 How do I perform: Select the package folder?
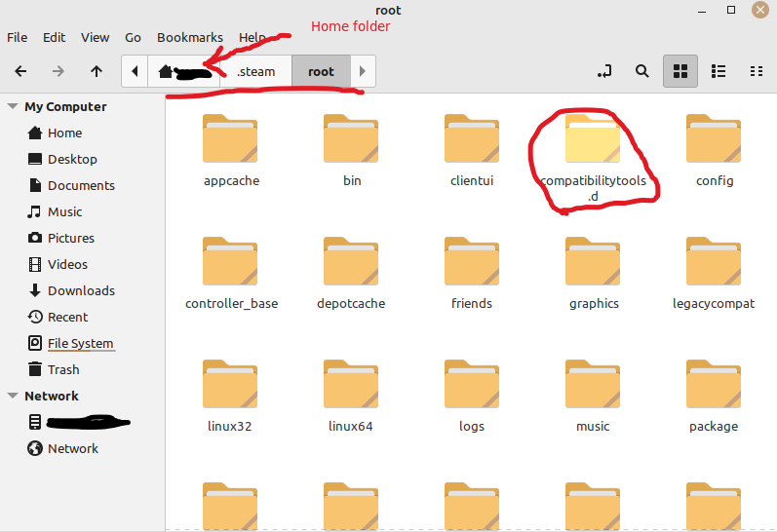tap(714, 397)
